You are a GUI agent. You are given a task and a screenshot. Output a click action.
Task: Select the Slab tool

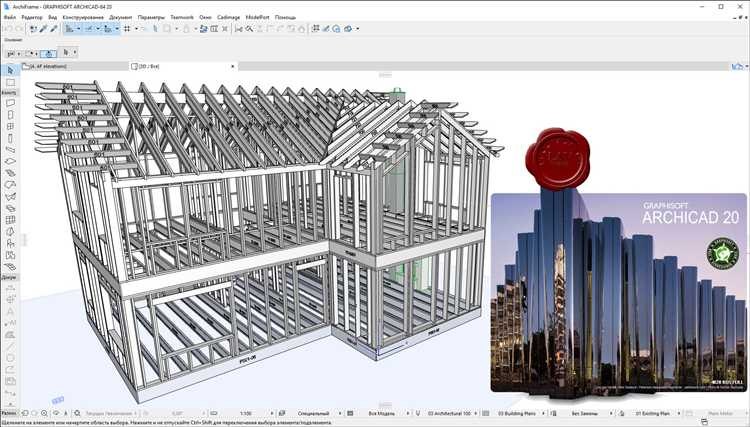pos(10,161)
